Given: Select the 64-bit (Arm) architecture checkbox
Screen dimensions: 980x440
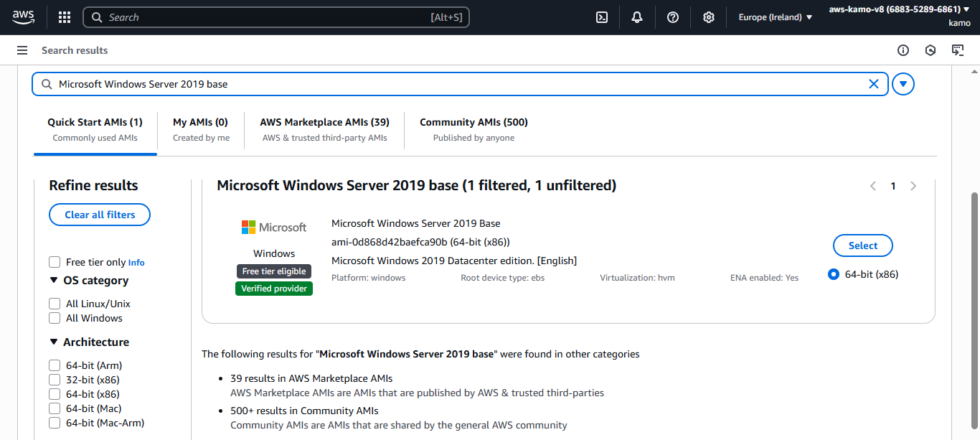Looking at the screenshot, I should tap(54, 365).
